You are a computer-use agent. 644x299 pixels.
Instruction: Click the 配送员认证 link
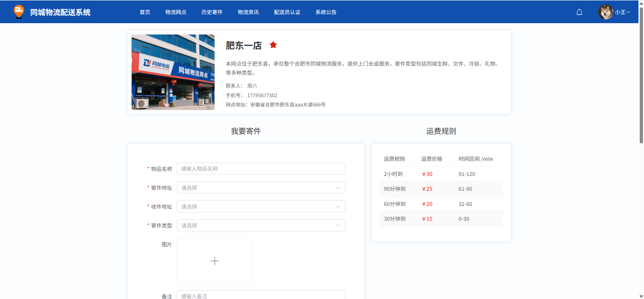(287, 12)
